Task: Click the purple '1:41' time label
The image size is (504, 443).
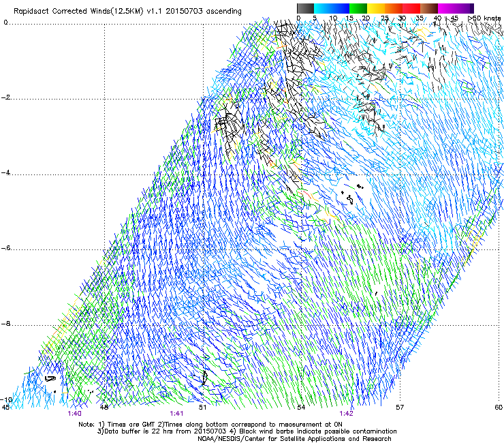Action: 176,414
